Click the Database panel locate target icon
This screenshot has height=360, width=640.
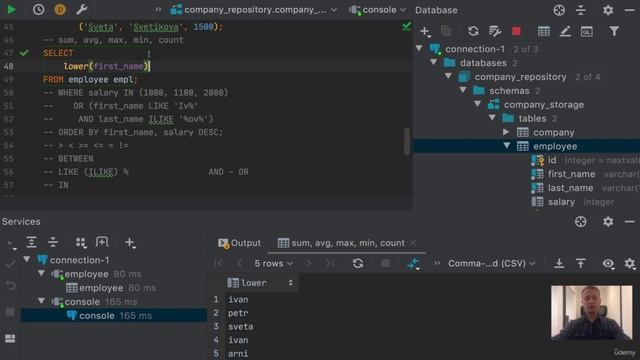click(559, 10)
